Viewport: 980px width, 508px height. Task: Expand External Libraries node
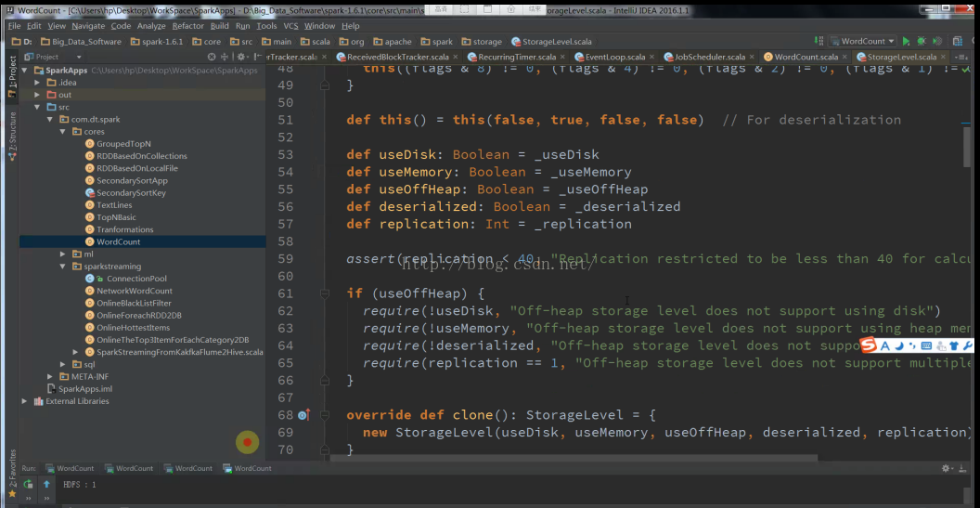click(x=25, y=401)
